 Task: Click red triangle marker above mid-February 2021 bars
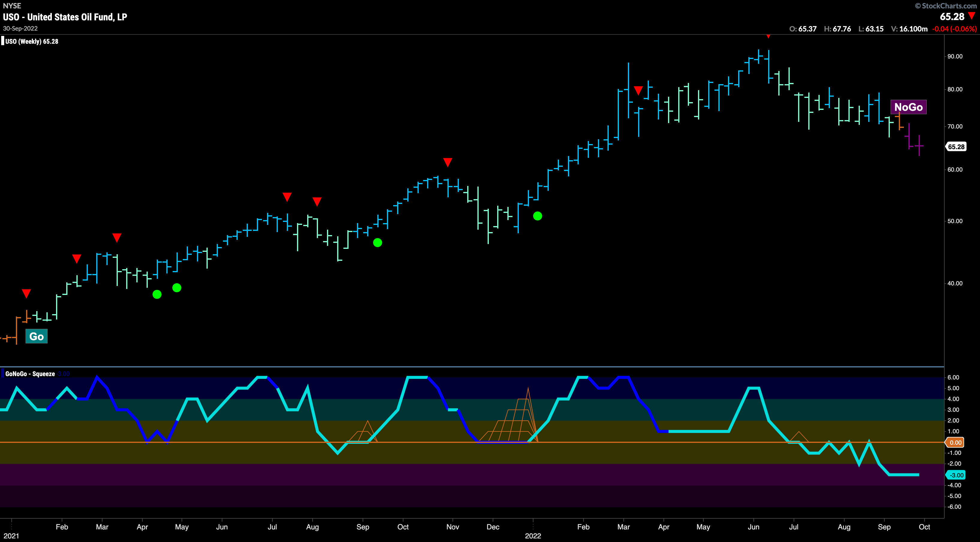tap(76, 259)
